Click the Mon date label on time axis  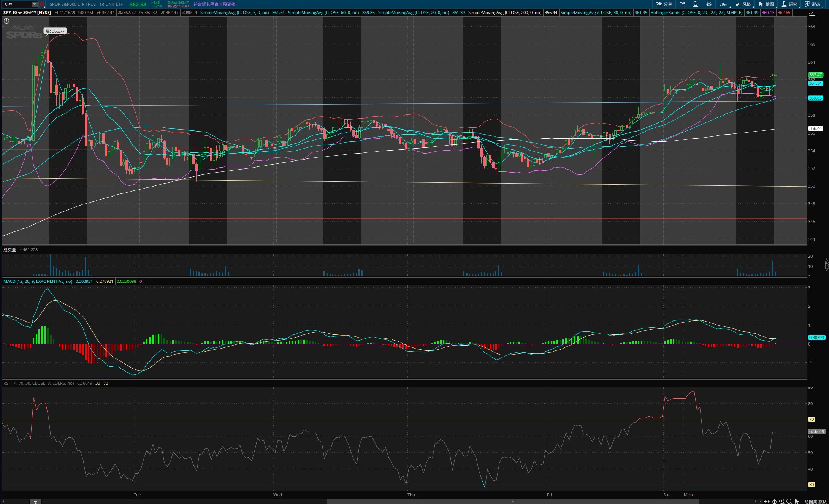click(688, 495)
